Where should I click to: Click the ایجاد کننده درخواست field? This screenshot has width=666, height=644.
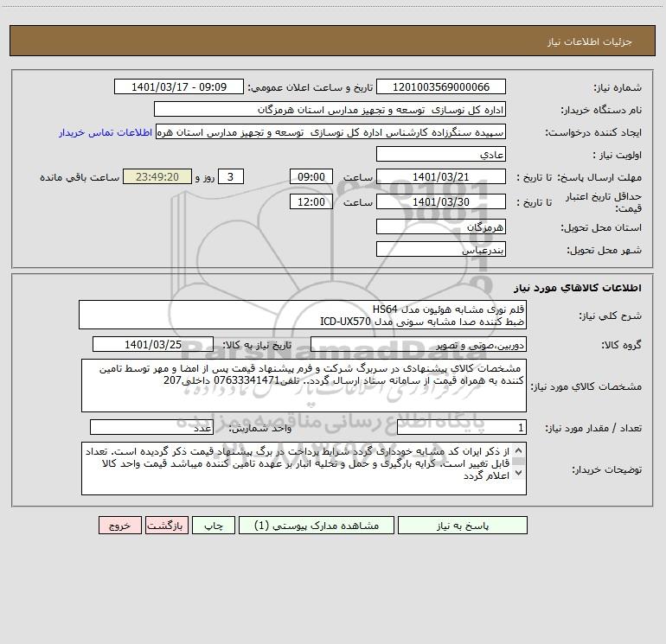click(331, 131)
